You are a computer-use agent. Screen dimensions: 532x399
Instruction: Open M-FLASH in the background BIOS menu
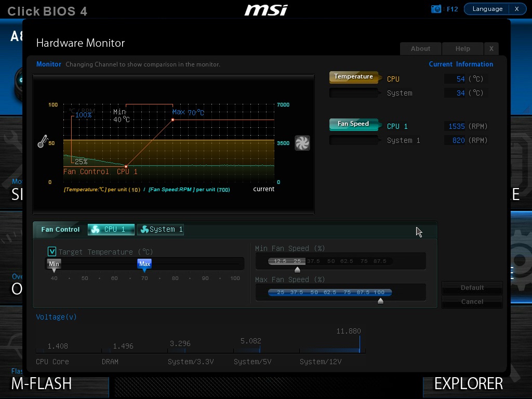click(x=41, y=384)
